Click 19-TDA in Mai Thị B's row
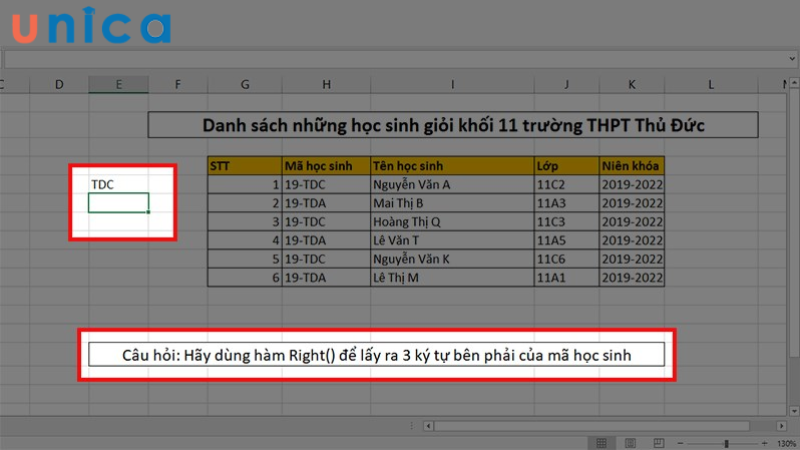 point(327,203)
